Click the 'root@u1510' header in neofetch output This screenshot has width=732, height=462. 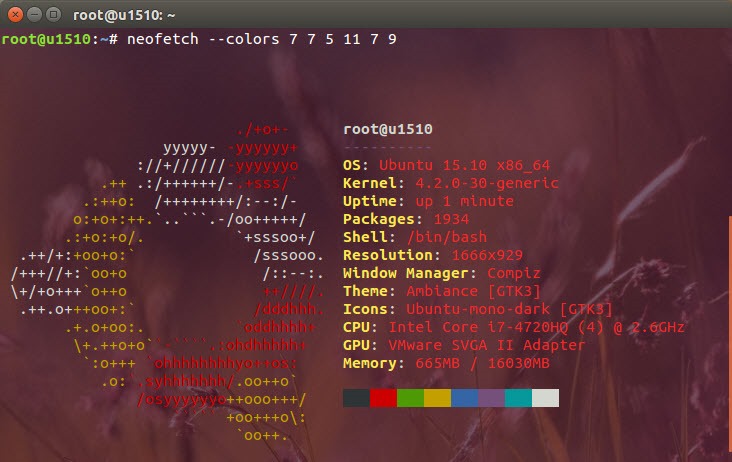[388, 129]
